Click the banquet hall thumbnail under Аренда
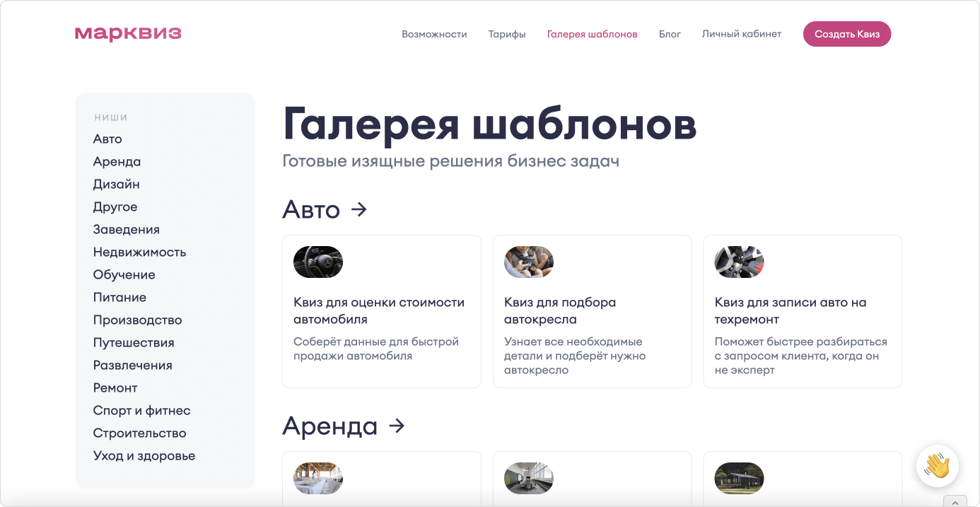This screenshot has width=980, height=507. [318, 478]
